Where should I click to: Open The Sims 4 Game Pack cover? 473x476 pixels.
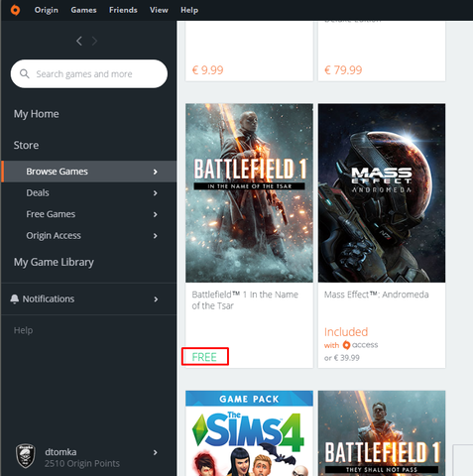point(249,433)
